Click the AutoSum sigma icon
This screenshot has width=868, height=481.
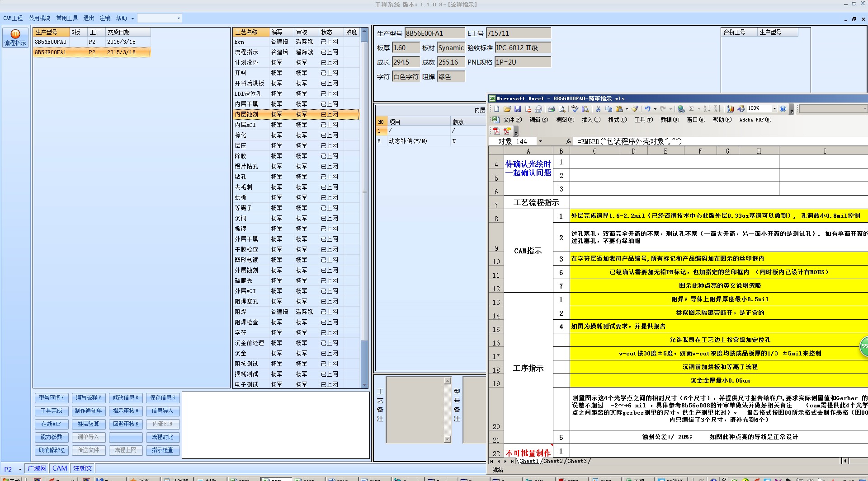[691, 109]
